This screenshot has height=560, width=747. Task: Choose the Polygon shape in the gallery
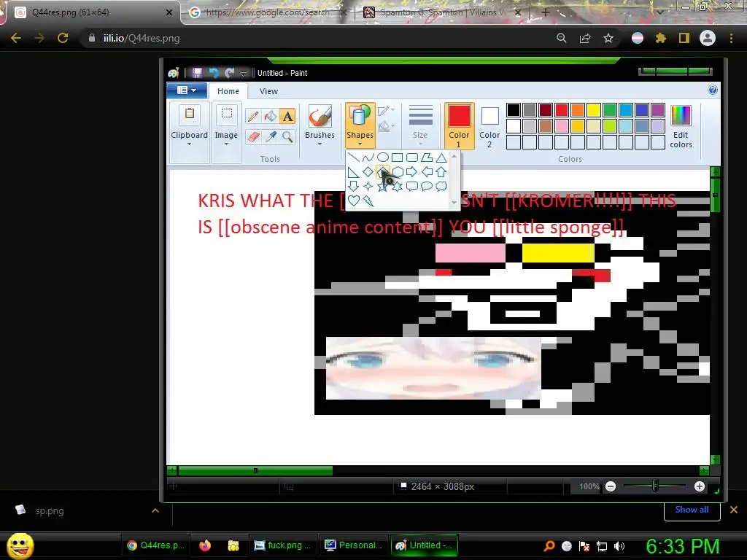(427, 157)
